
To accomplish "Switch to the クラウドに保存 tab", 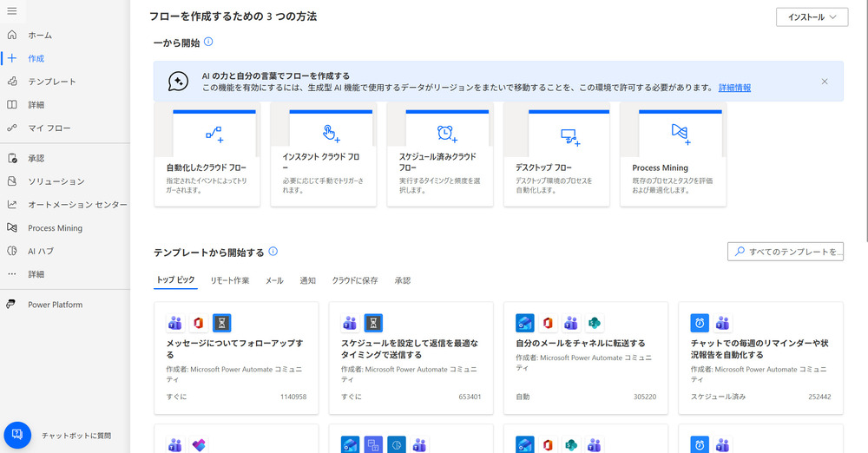I will pyautogui.click(x=355, y=281).
